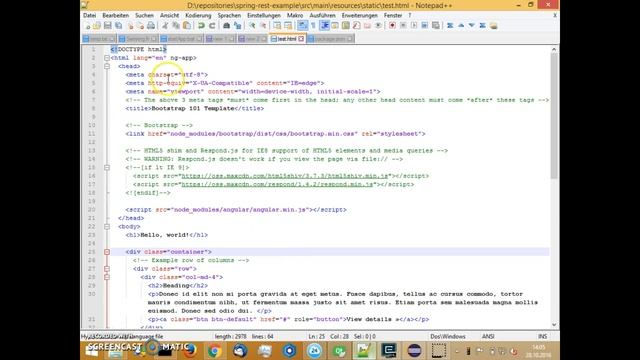
Task: Click the ANSI encoding status field
Action: 488,337
